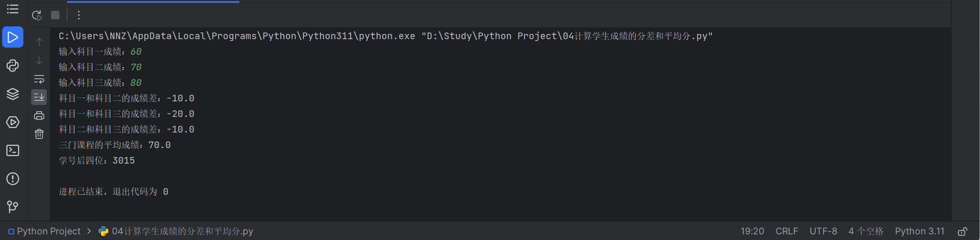Open the Python Packages tool window
Image resolution: width=980 pixels, height=240 pixels.
(13, 66)
